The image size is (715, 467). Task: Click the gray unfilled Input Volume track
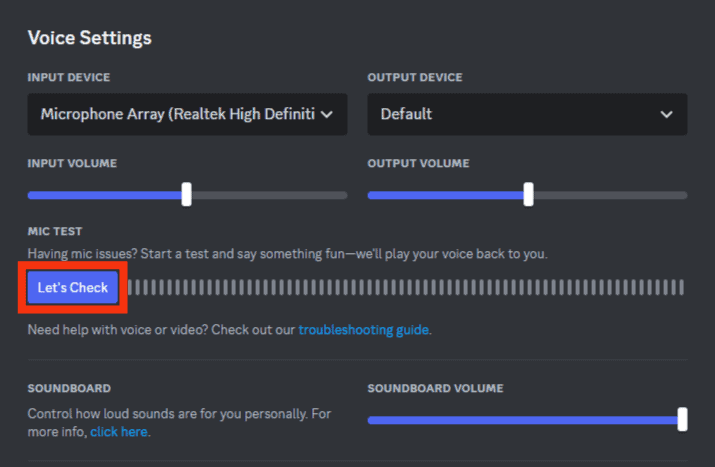(269, 195)
